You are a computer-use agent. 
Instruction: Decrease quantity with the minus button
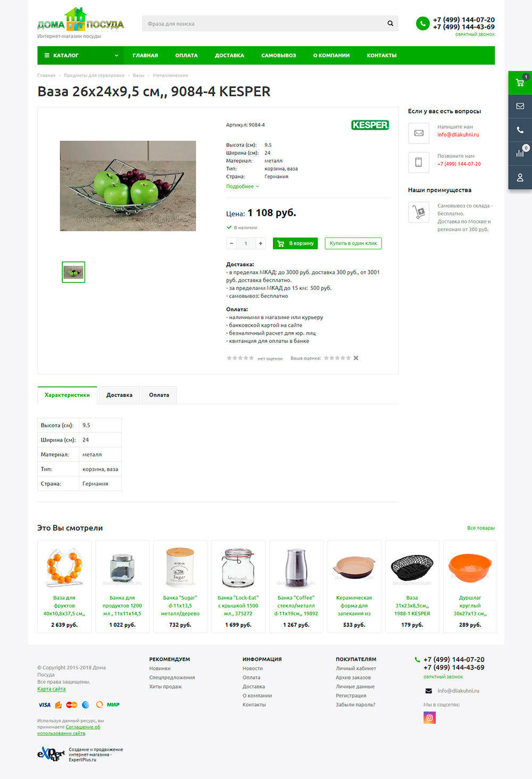(x=231, y=243)
